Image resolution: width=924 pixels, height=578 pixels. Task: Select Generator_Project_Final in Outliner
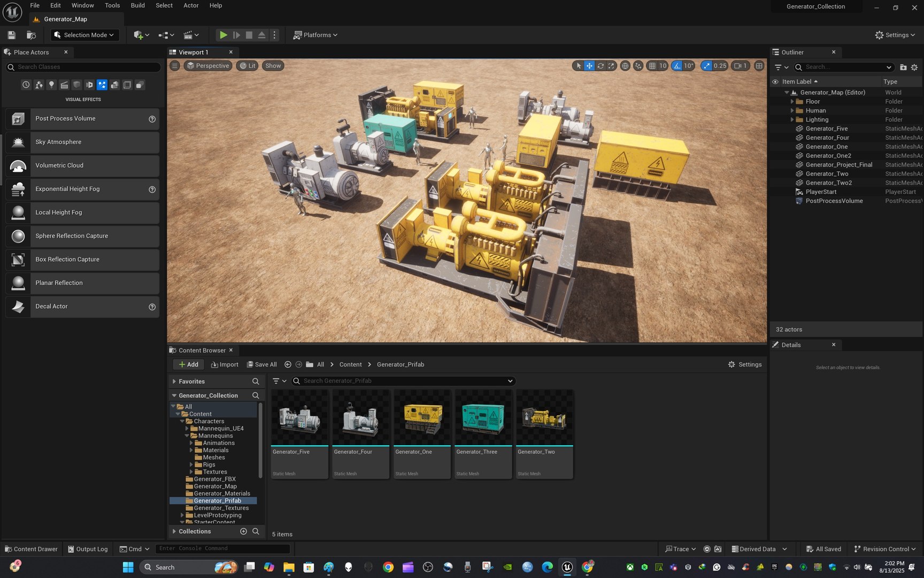[838, 165]
